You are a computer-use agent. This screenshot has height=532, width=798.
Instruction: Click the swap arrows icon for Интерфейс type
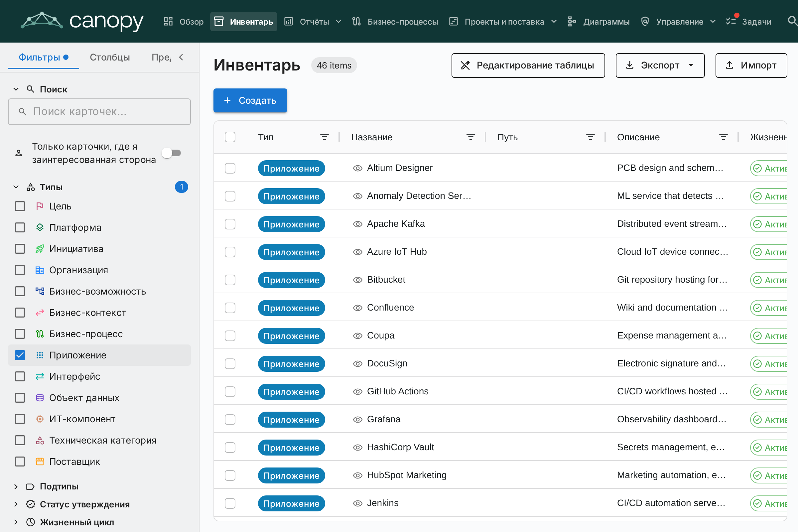40,377
